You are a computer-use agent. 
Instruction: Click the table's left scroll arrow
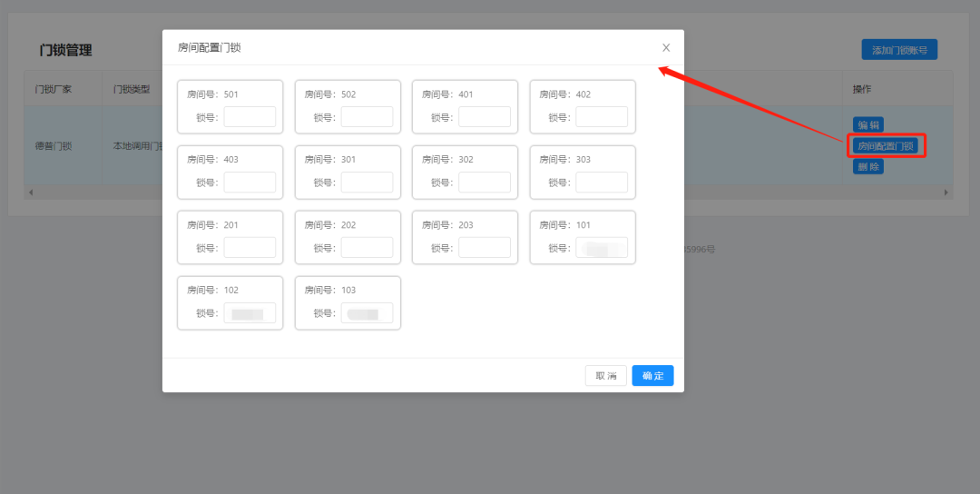point(31,192)
